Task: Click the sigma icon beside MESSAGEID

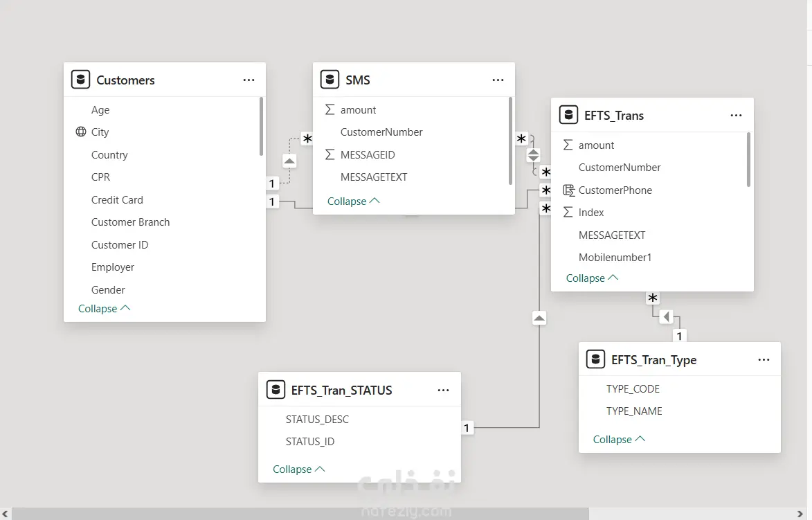Action: [x=330, y=154]
